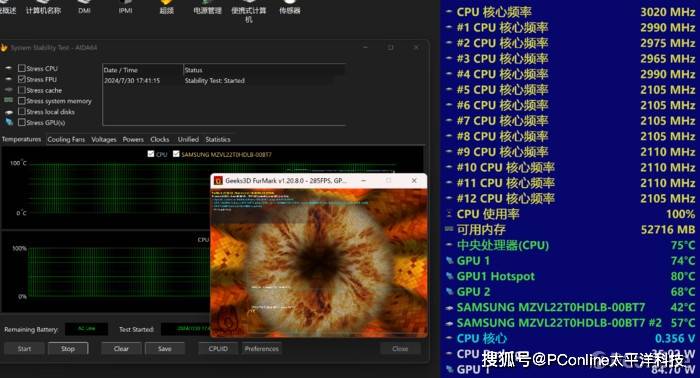Click the icon beside Stress GPU(s)
Screen dimensions: 700x378
coord(8,122)
